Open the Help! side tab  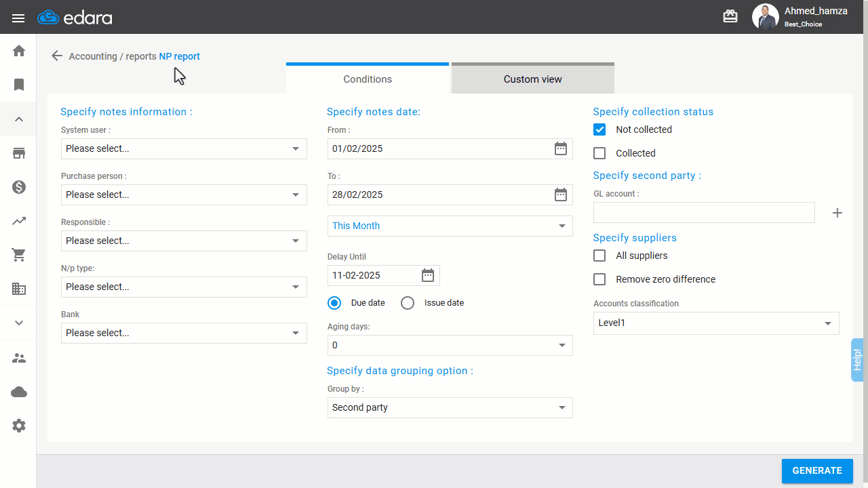[858, 359]
